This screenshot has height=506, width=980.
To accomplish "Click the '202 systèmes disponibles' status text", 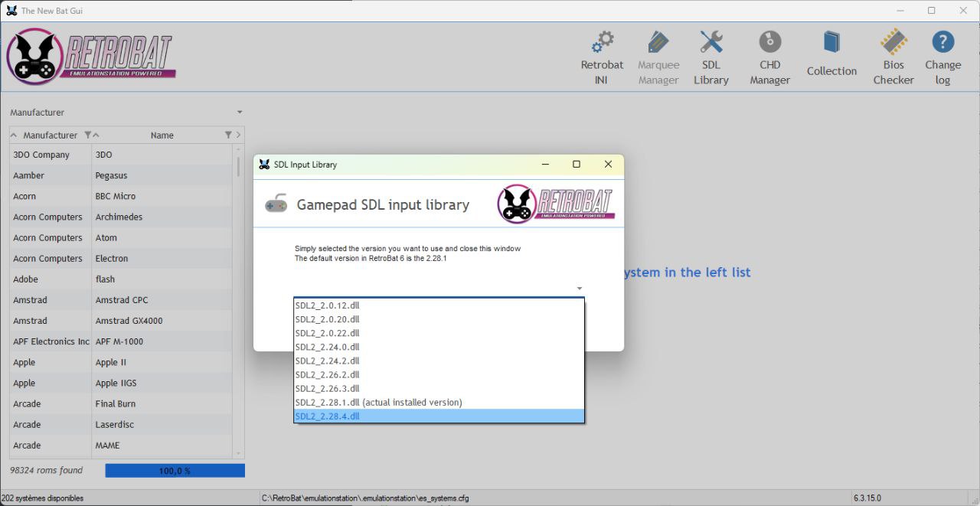I will 43,498.
